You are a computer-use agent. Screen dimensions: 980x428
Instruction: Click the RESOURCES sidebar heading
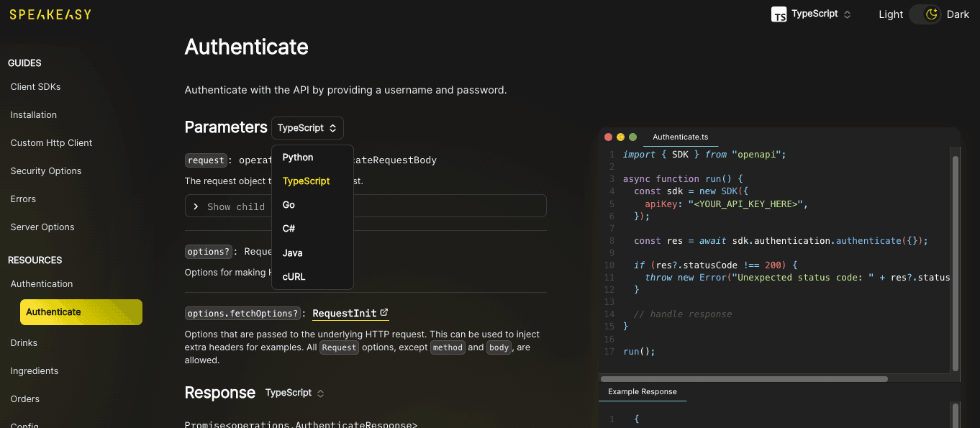click(35, 260)
